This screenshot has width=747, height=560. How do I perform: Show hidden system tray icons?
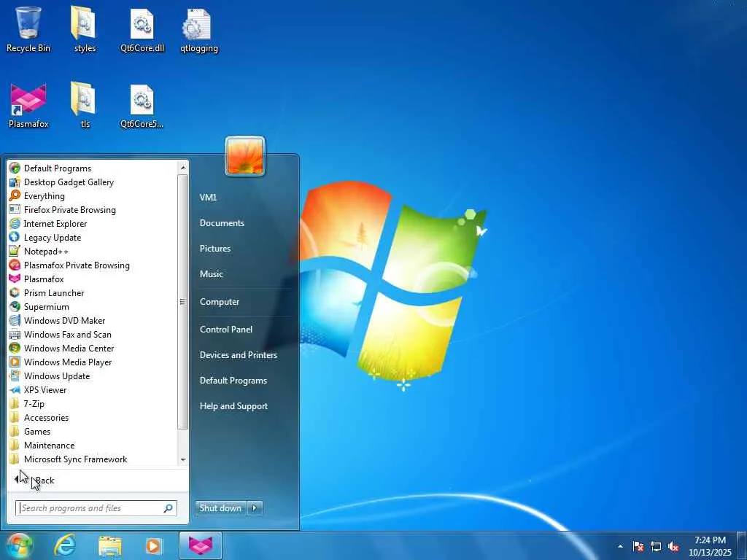click(620, 546)
